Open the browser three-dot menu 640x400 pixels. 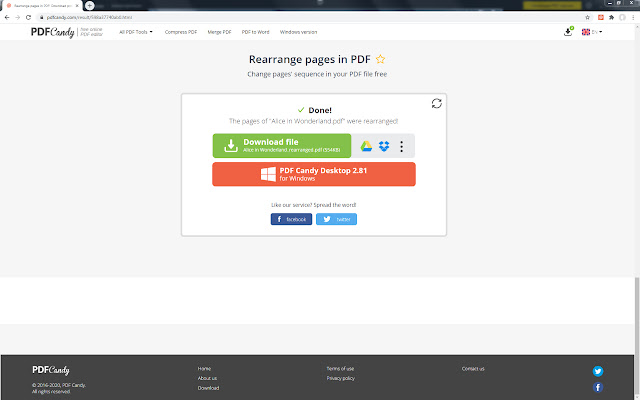(x=633, y=17)
